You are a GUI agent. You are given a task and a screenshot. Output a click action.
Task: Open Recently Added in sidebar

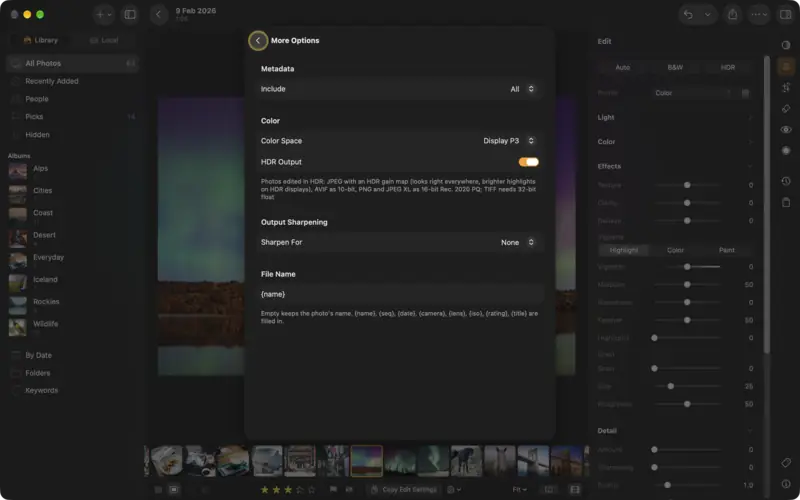(72, 81)
